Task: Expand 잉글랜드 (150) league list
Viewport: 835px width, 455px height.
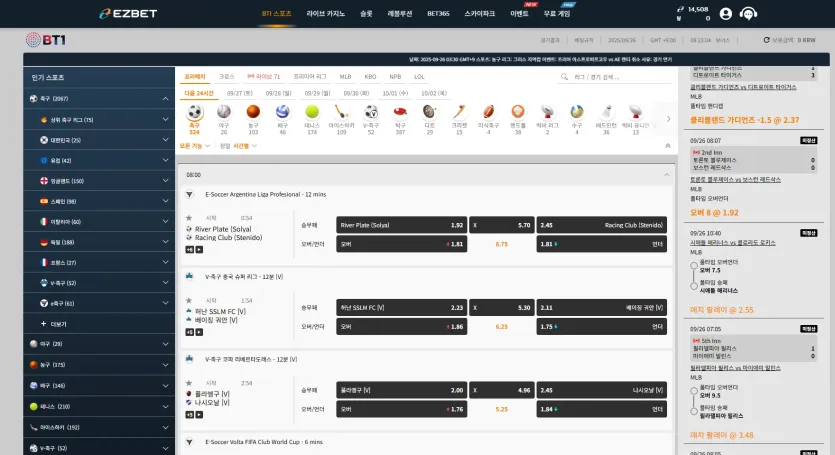Action: 165,181
